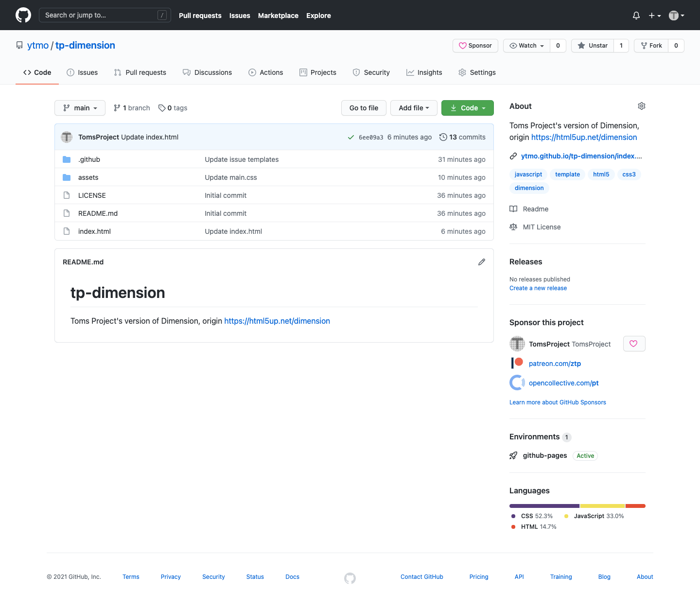Open the notifications bell
Viewport: 700px width, 609px height.
coord(636,16)
